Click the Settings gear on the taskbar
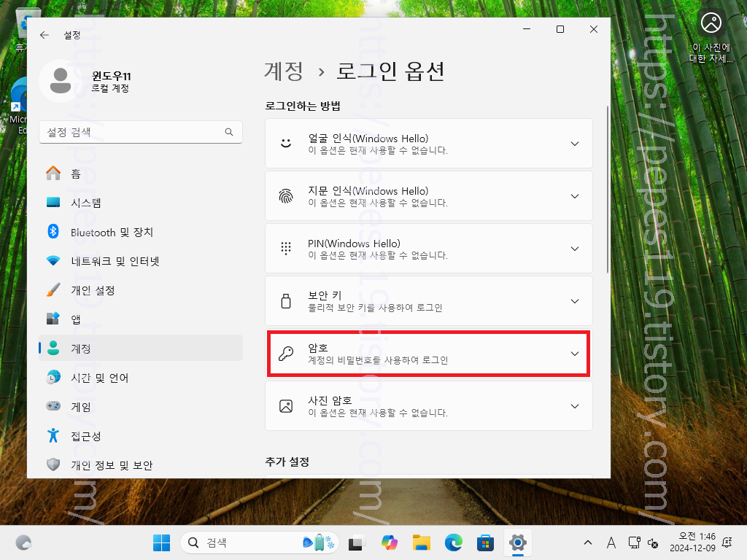Screen dimensions: 747x560 point(517,542)
